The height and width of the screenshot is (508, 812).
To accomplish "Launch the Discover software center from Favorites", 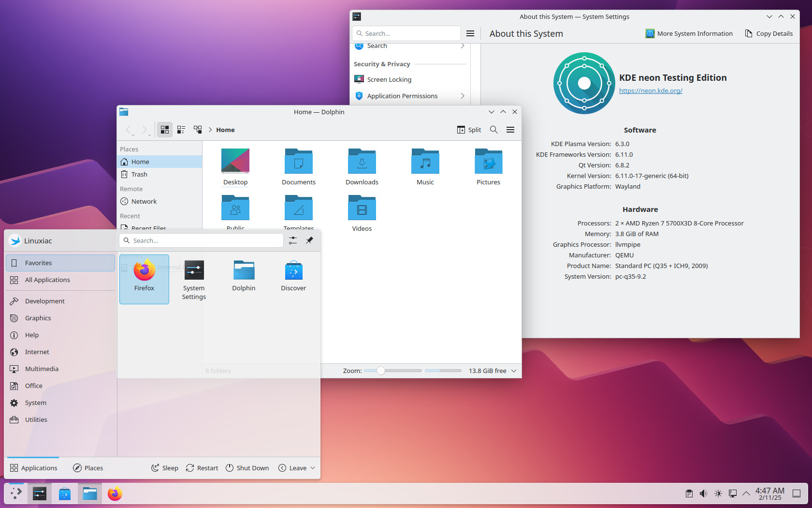I will [x=293, y=279].
